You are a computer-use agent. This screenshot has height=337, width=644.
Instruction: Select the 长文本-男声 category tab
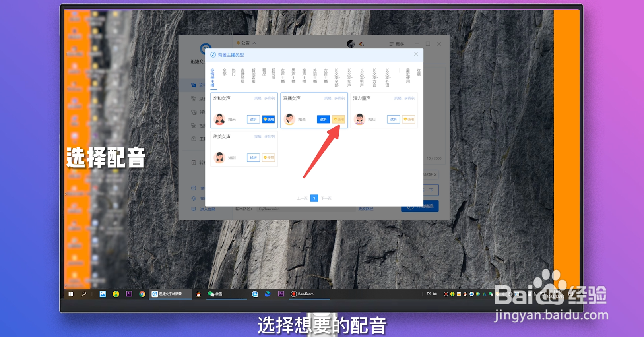coord(362,77)
